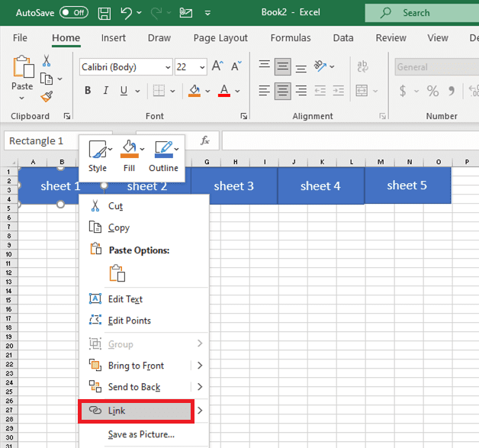Open the Clipboard dialog launcher
The width and height of the screenshot is (479, 448).
tap(67, 116)
